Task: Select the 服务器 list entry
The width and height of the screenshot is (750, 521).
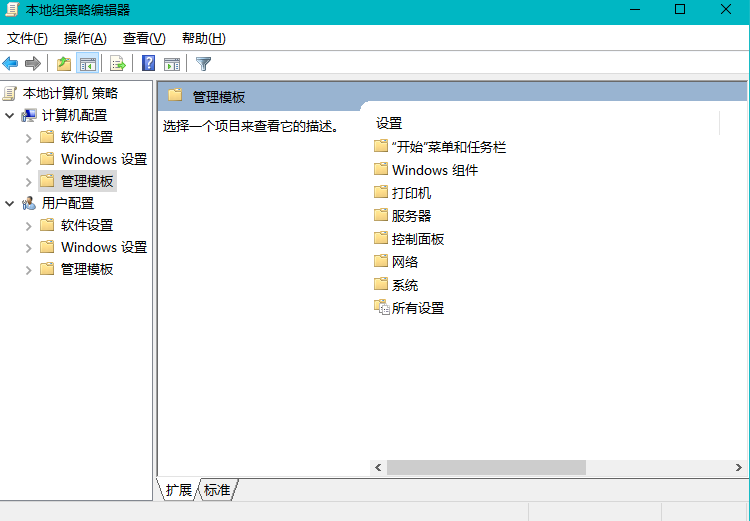Action: 411,216
